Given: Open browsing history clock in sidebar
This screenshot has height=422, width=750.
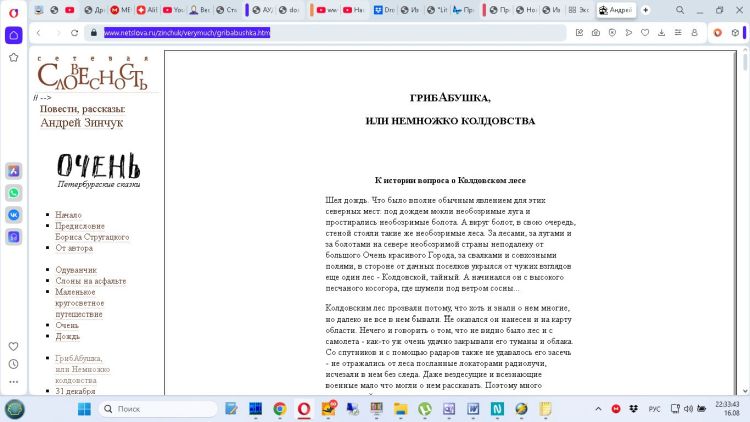Looking at the screenshot, I should [13, 364].
